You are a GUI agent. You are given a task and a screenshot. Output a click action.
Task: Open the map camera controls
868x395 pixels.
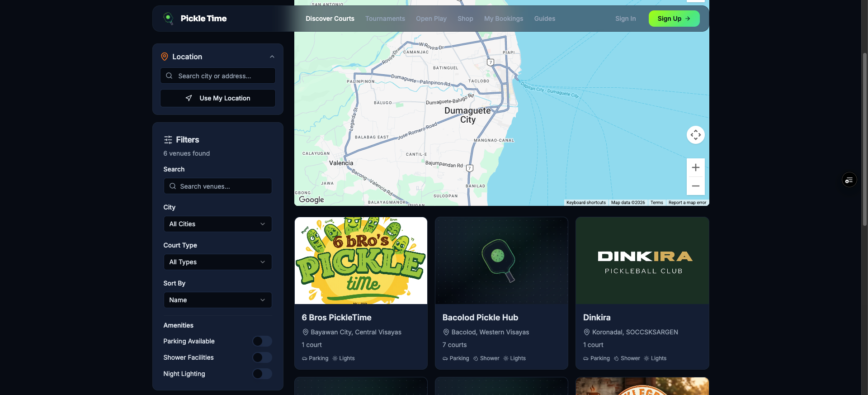pos(696,135)
